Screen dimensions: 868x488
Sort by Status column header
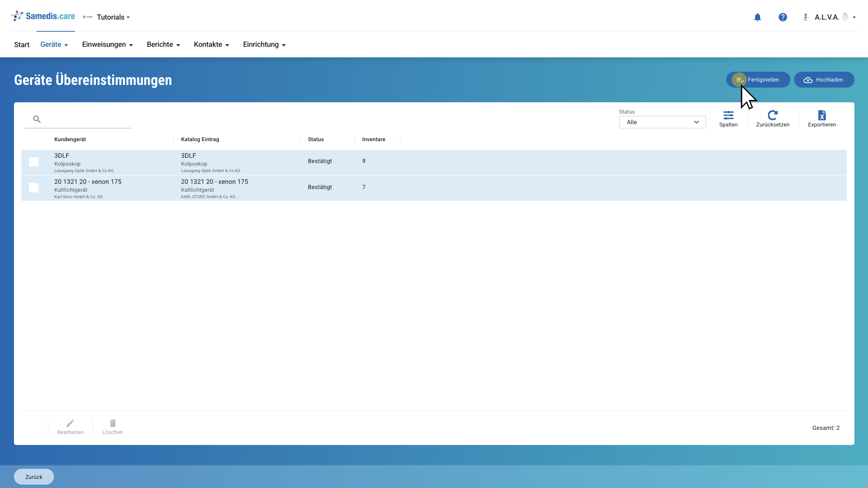click(x=316, y=139)
